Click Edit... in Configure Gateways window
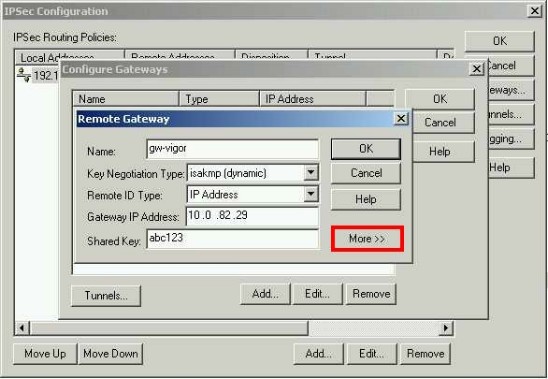Screen dimensions: 548x379 coord(317,294)
